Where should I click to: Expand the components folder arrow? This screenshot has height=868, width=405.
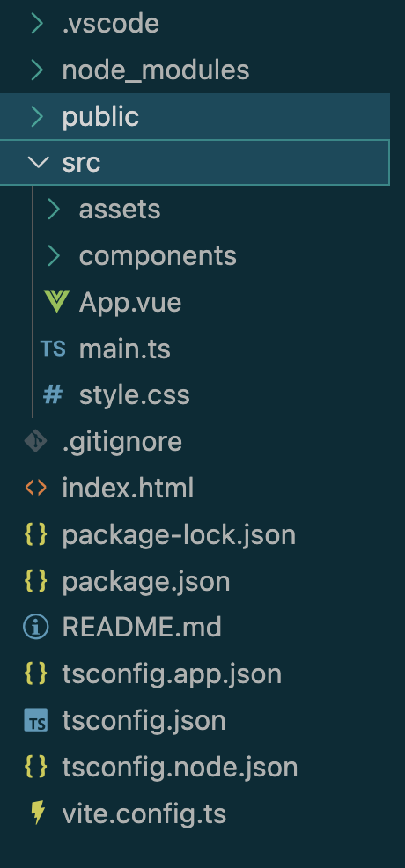54,256
